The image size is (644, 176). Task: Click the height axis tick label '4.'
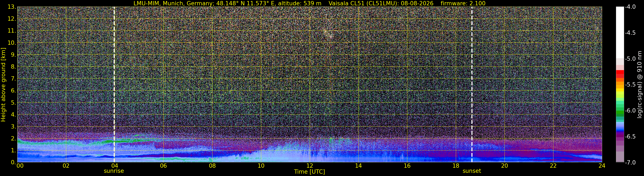[x=13, y=114]
